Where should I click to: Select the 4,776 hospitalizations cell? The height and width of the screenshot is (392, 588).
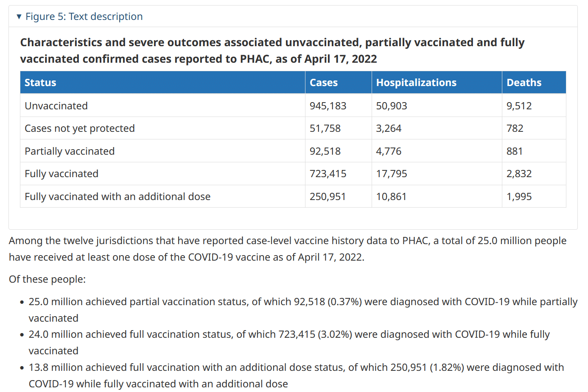coord(389,151)
